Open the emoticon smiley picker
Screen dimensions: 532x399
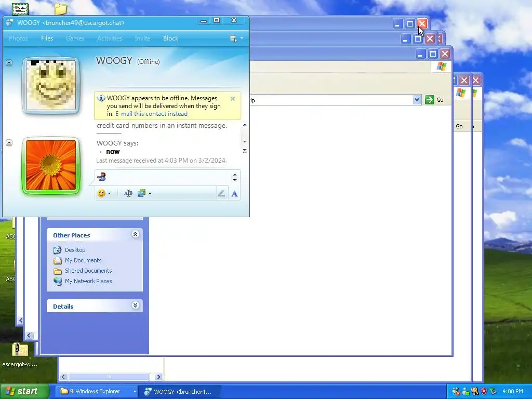point(101,193)
